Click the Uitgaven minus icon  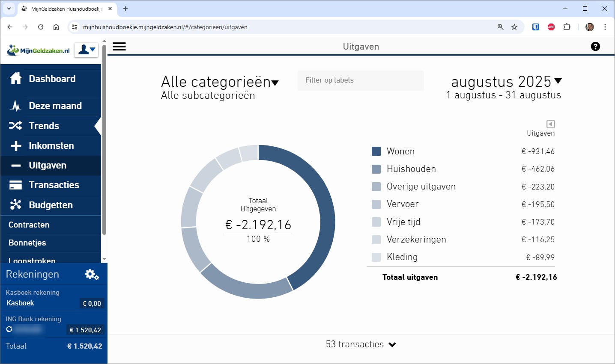16,166
